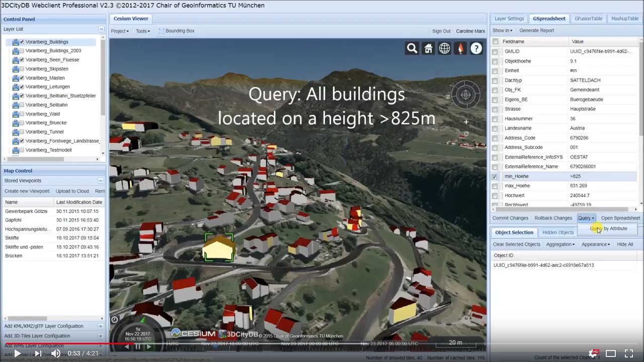644x362 pixels.
Task: Open the Cesium geocoder search icon
Action: click(x=412, y=48)
